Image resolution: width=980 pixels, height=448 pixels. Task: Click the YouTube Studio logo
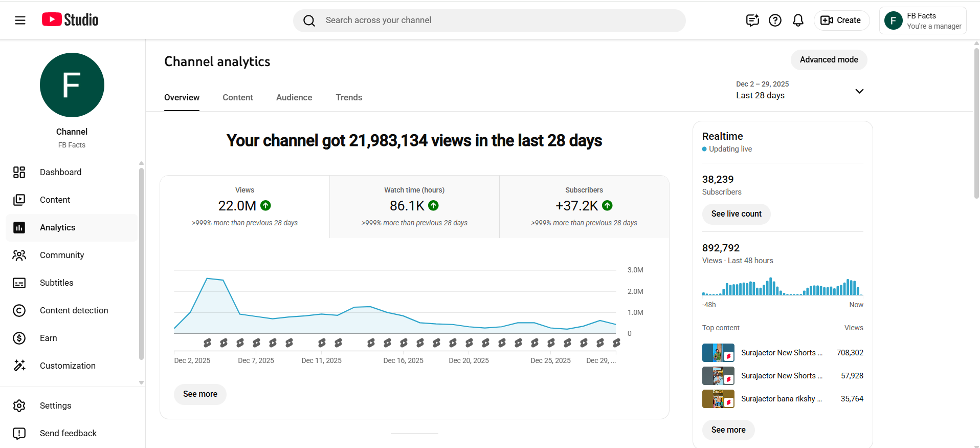tap(70, 20)
